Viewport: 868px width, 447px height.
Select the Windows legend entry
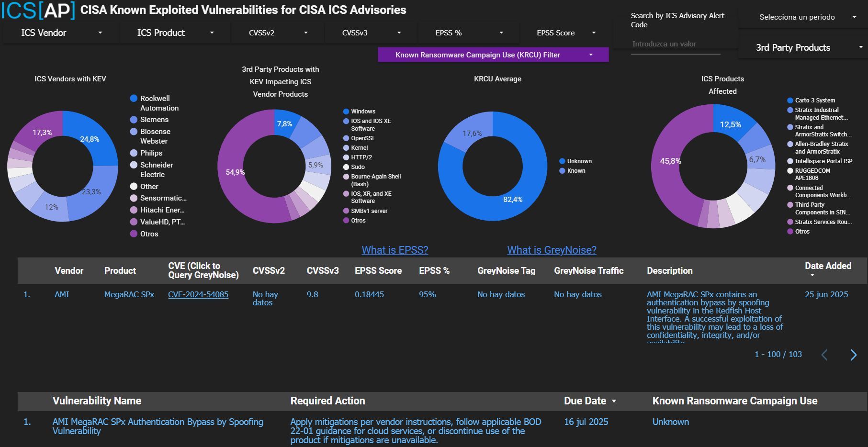tap(360, 112)
